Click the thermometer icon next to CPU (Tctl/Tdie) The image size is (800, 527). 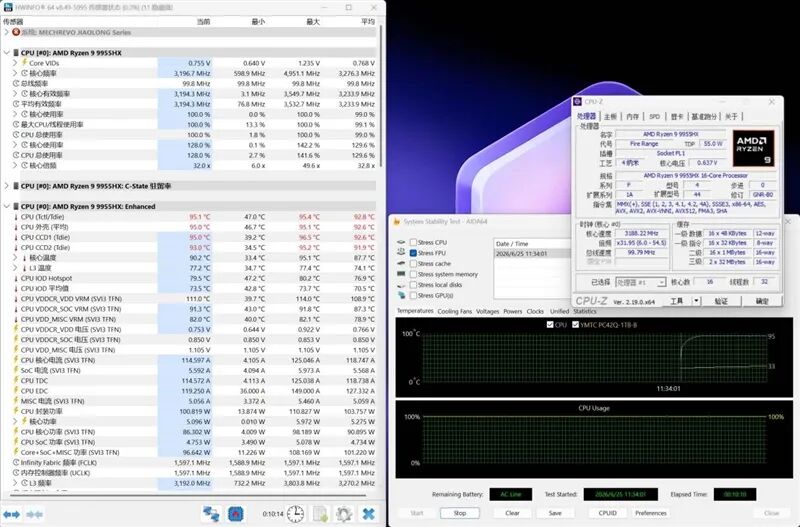[16, 217]
